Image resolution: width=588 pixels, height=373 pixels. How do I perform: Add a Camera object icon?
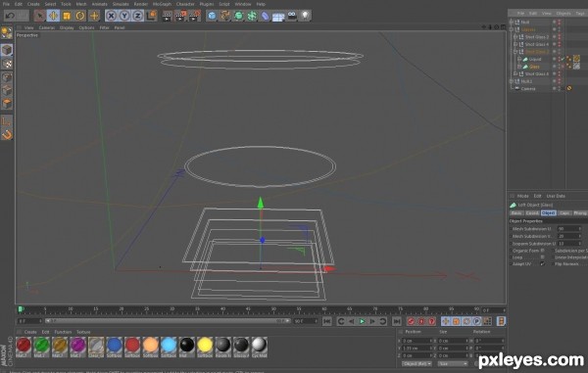[x=292, y=16]
